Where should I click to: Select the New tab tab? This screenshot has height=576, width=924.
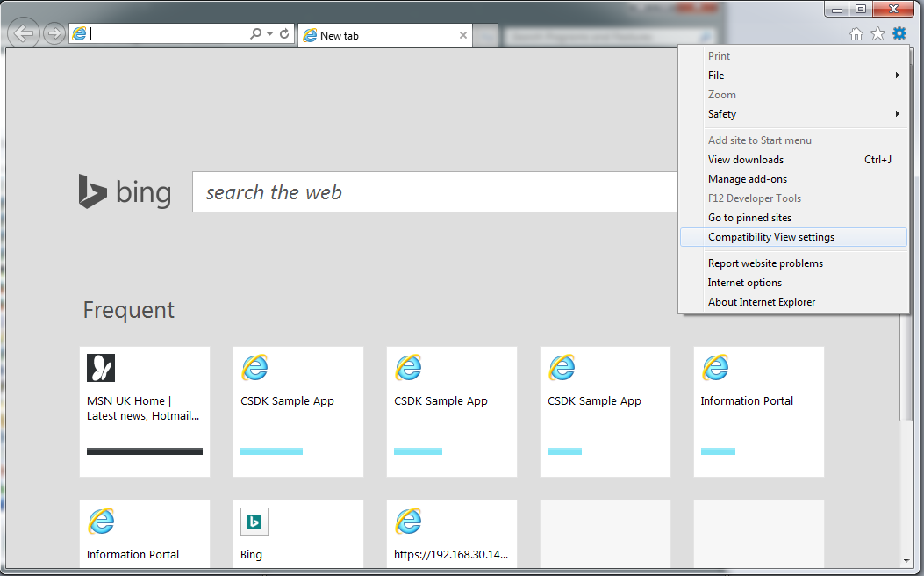pos(385,35)
